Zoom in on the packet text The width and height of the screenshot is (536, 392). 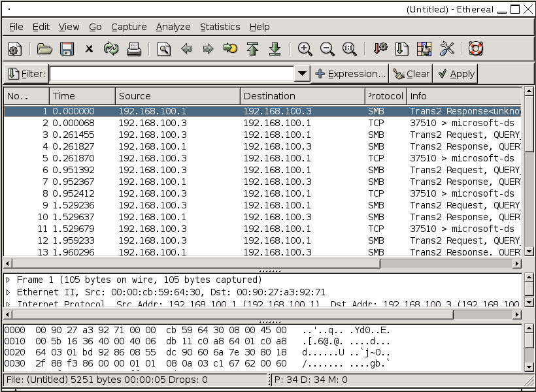tap(305, 49)
